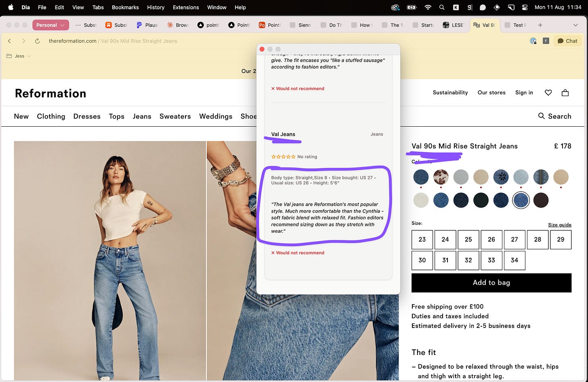Open the Apple menu
Viewport: 588px width, 382px height.
tap(11, 7)
